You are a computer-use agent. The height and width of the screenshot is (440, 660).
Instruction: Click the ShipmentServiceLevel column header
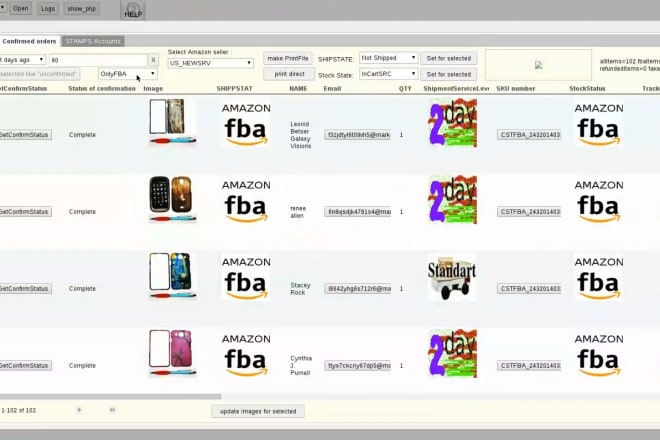pos(456,88)
